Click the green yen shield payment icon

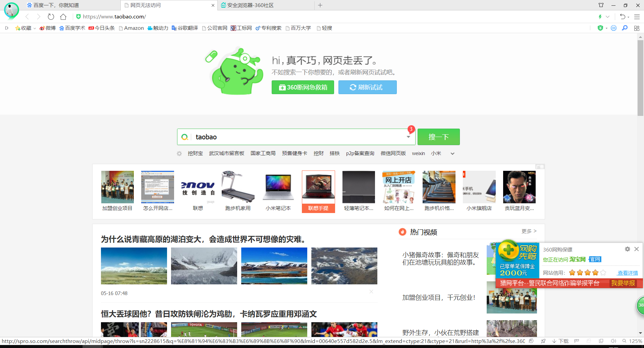[600, 28]
